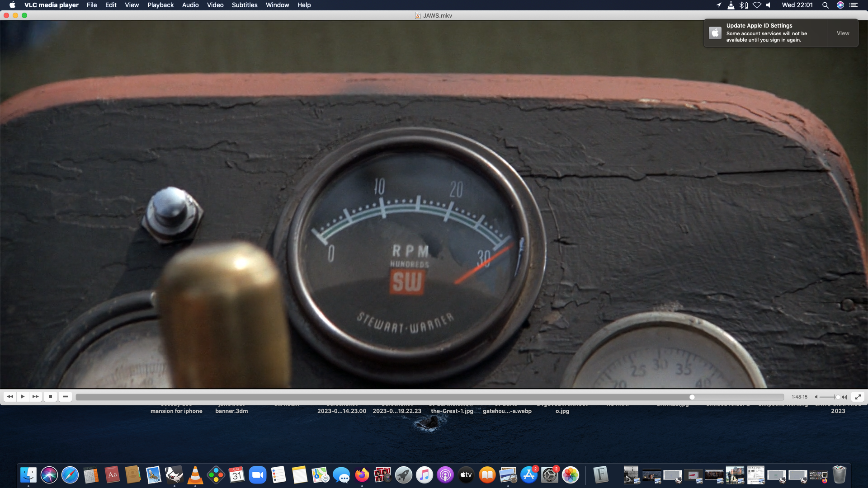
Task: Open the Apple menu
Action: [x=12, y=5]
